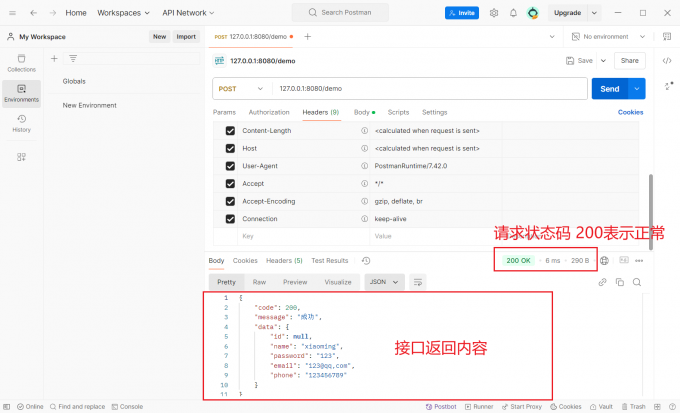Open Postman settings gear icon

494,13
